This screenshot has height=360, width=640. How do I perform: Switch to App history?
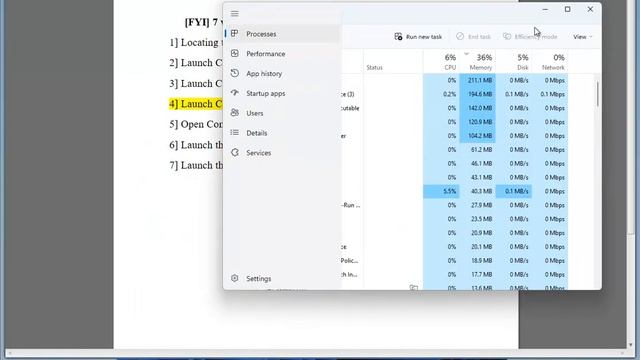click(282, 73)
